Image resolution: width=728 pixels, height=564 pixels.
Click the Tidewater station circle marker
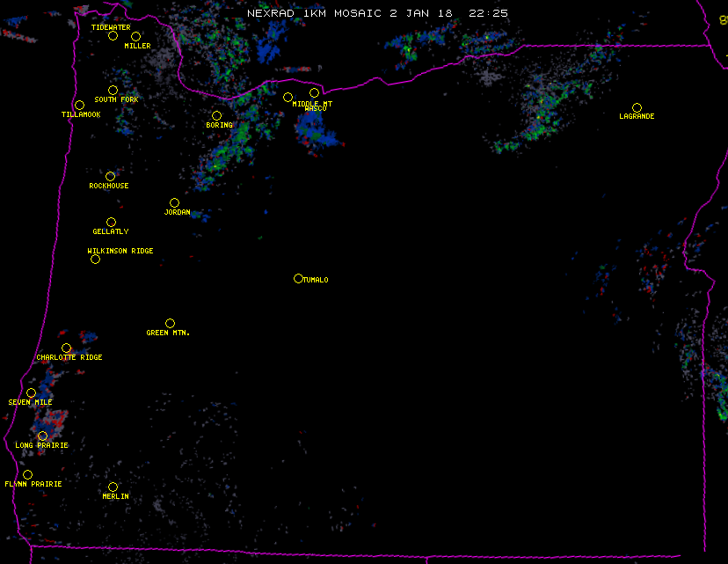pyautogui.click(x=113, y=36)
